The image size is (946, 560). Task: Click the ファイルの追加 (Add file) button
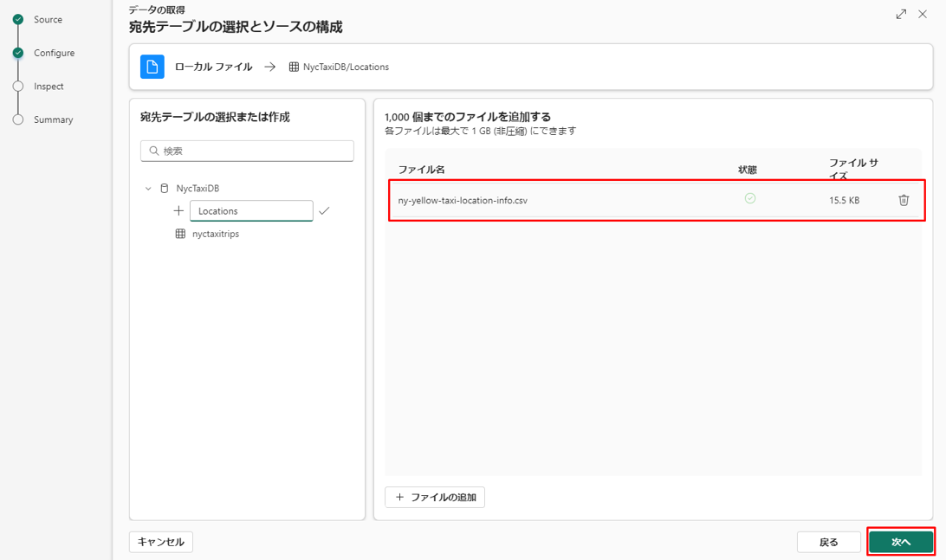[x=435, y=497]
